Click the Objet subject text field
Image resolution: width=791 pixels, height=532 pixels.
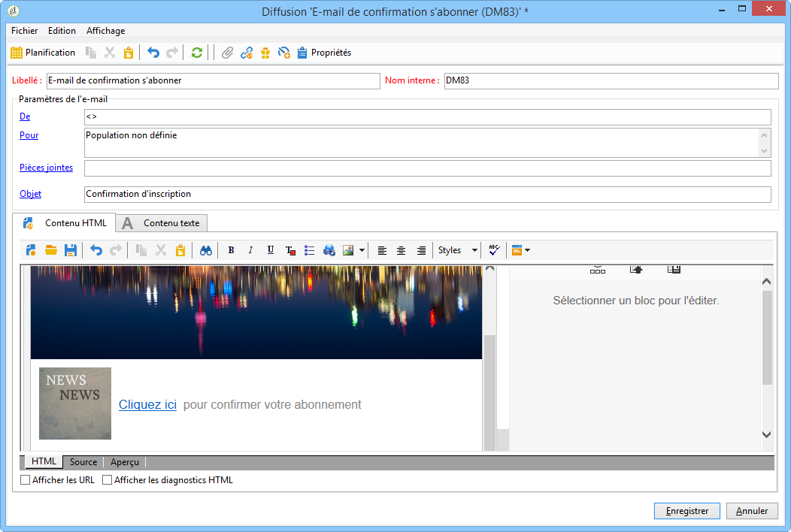click(x=427, y=194)
